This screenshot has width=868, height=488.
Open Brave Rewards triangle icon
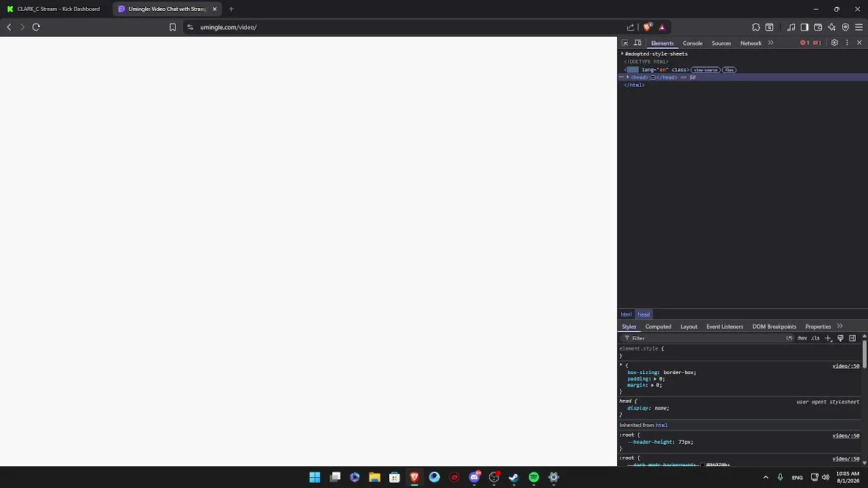point(662,27)
